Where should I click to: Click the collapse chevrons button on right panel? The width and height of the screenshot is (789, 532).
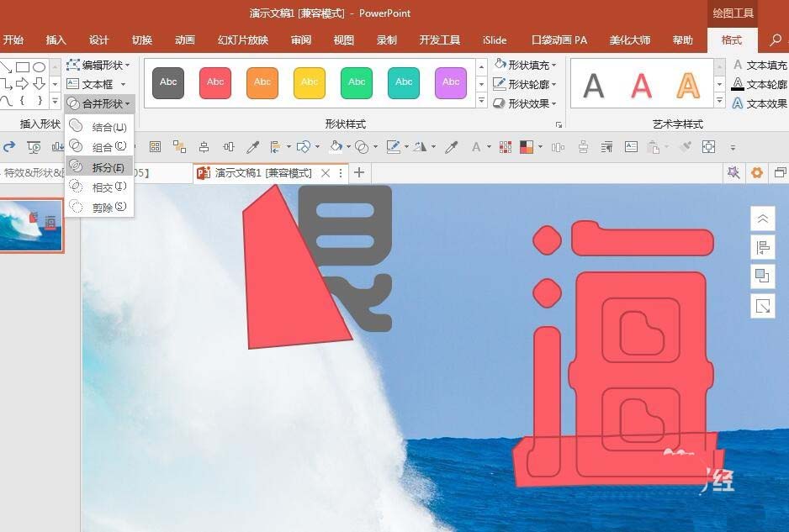[x=763, y=219]
